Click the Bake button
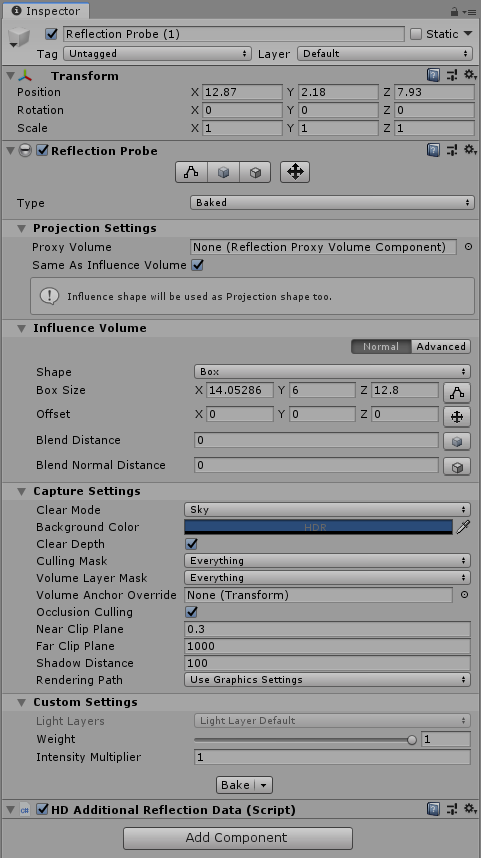 [235, 785]
